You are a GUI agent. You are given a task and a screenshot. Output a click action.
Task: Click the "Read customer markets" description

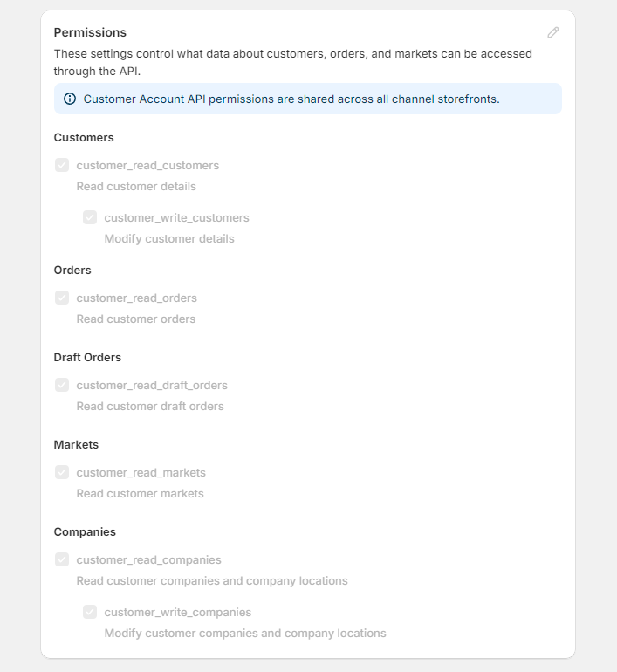[140, 493]
